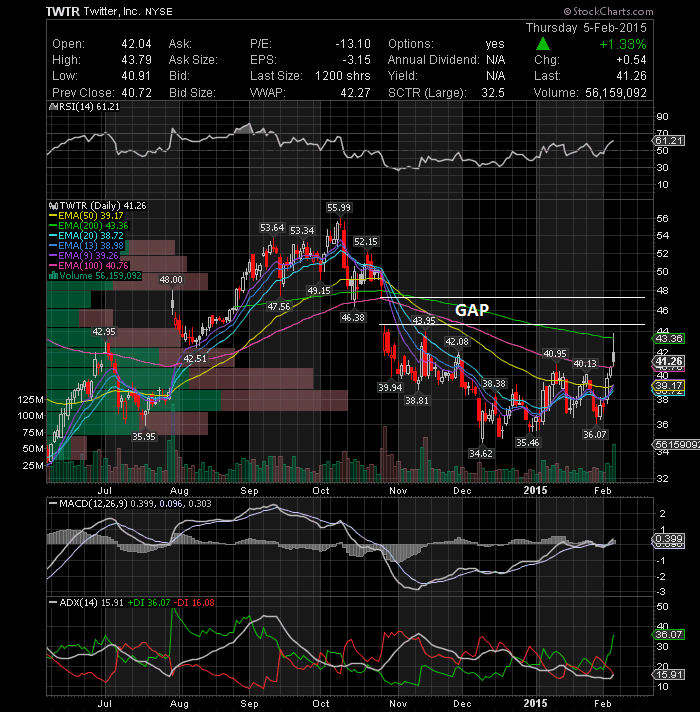Click the green up-arrow change indicator
The width and height of the screenshot is (700, 712).
click(542, 44)
